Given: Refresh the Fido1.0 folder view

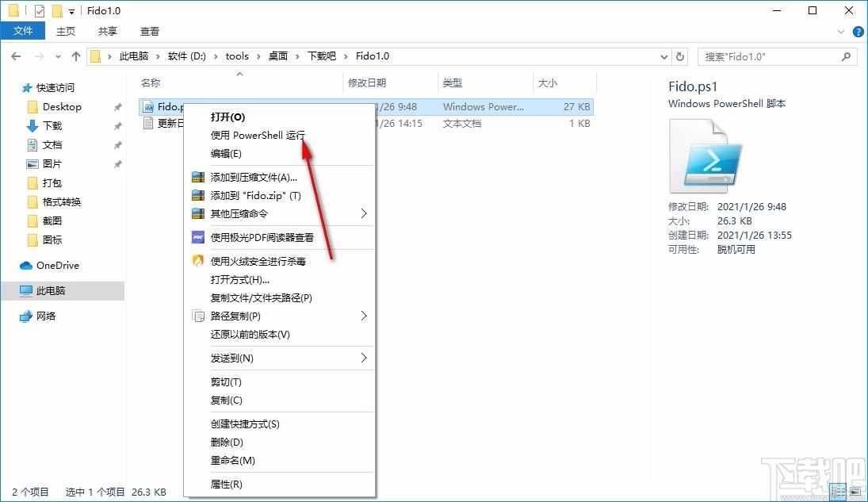Looking at the screenshot, I should pos(680,56).
